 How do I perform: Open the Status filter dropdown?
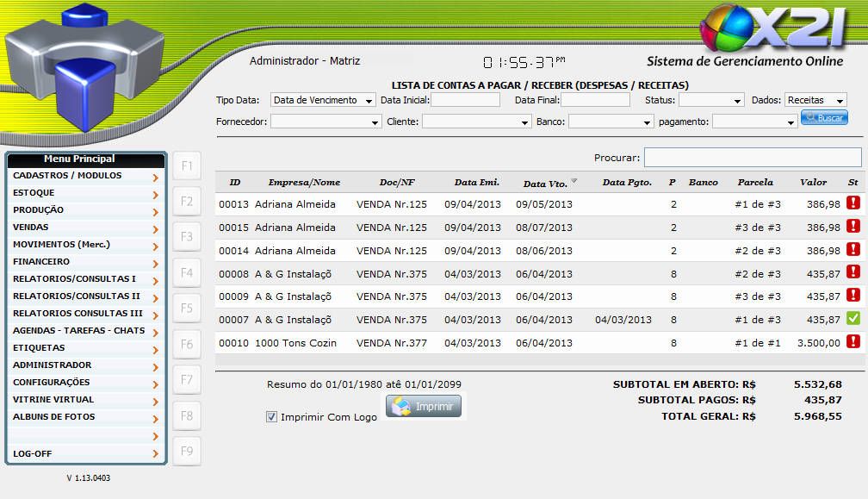tap(710, 100)
